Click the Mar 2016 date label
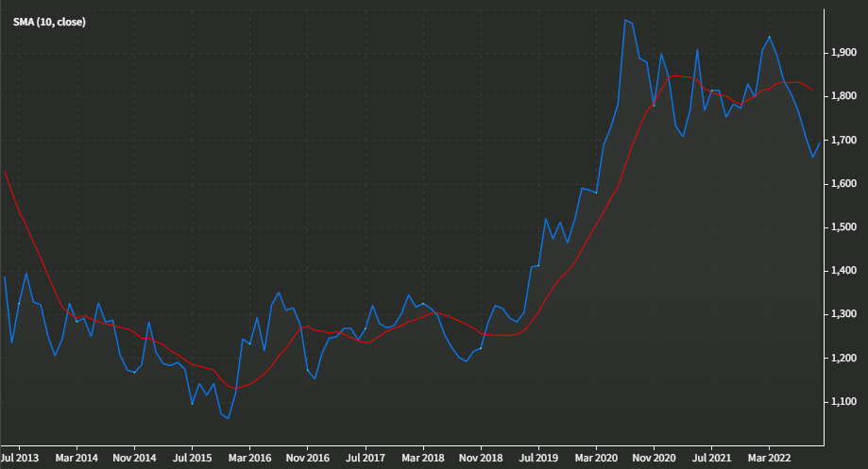The height and width of the screenshot is (469, 868). point(249,458)
